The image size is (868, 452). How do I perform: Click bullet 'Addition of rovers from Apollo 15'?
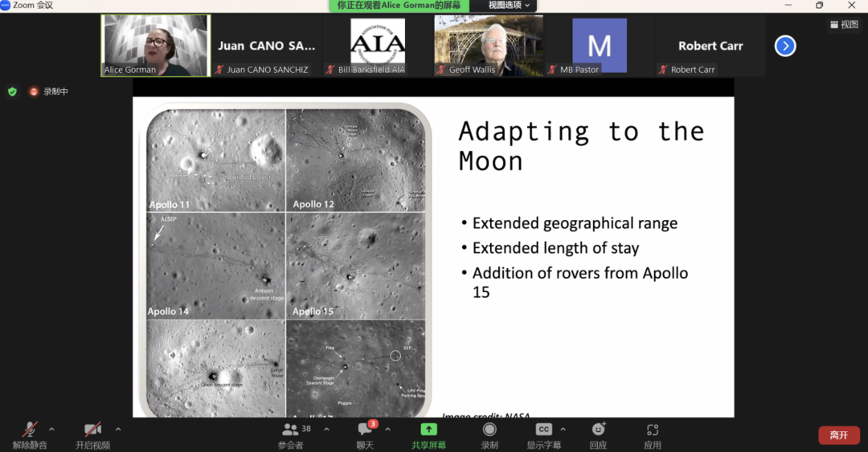click(579, 282)
